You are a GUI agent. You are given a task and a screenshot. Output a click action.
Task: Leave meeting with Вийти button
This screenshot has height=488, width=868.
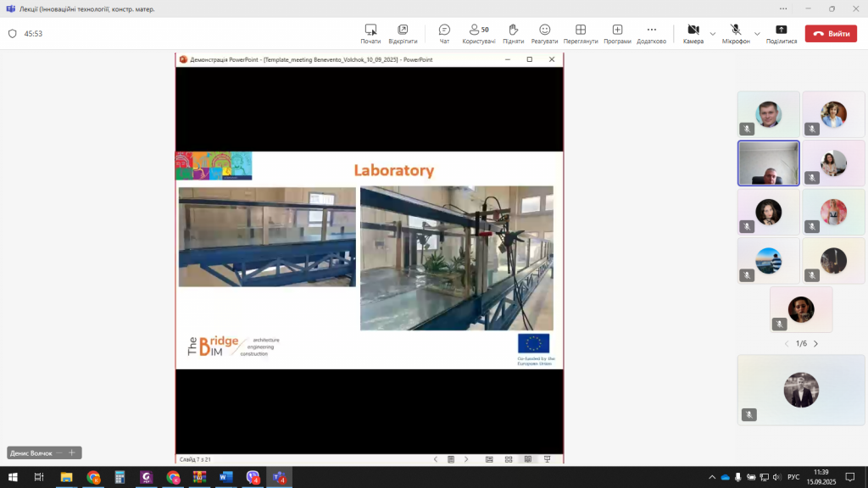pyautogui.click(x=831, y=34)
